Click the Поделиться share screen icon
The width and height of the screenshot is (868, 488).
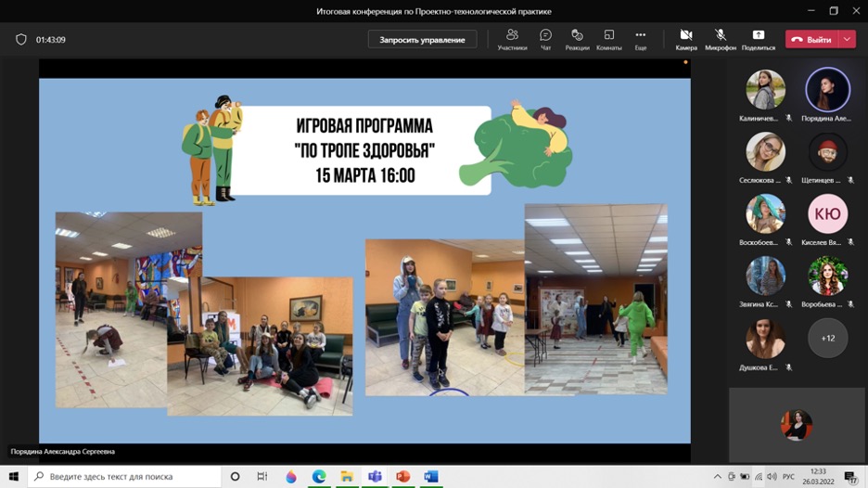click(758, 39)
